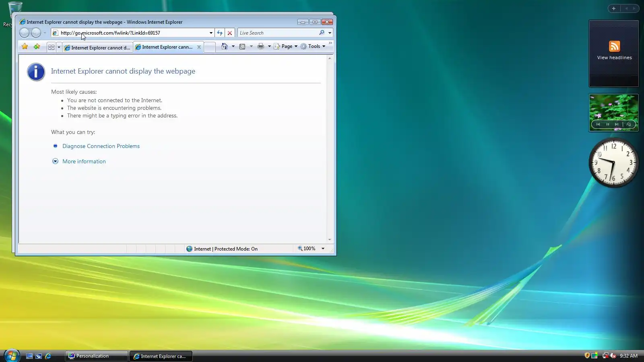644x362 pixels.
Task: Add page to Favorites
Action: [37, 47]
